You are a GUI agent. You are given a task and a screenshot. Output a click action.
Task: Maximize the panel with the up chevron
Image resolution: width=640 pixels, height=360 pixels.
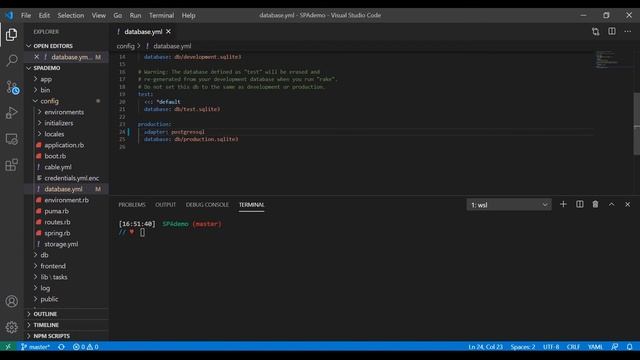coord(611,204)
